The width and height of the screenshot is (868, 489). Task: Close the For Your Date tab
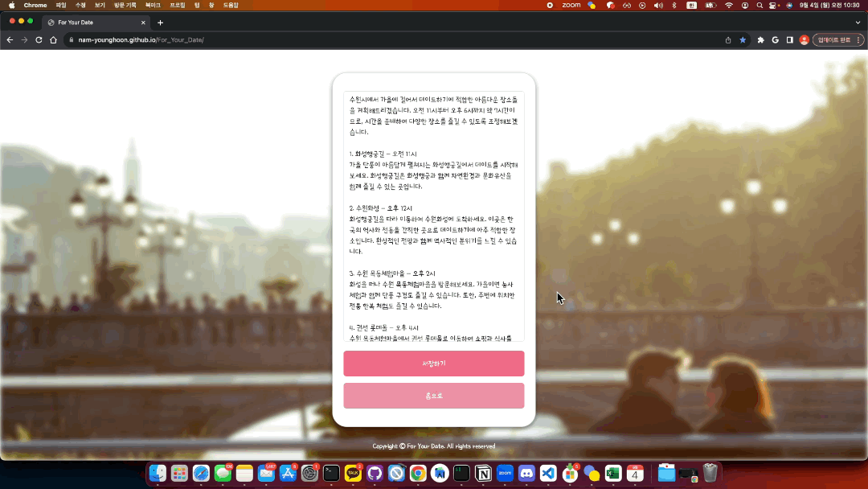coord(143,23)
